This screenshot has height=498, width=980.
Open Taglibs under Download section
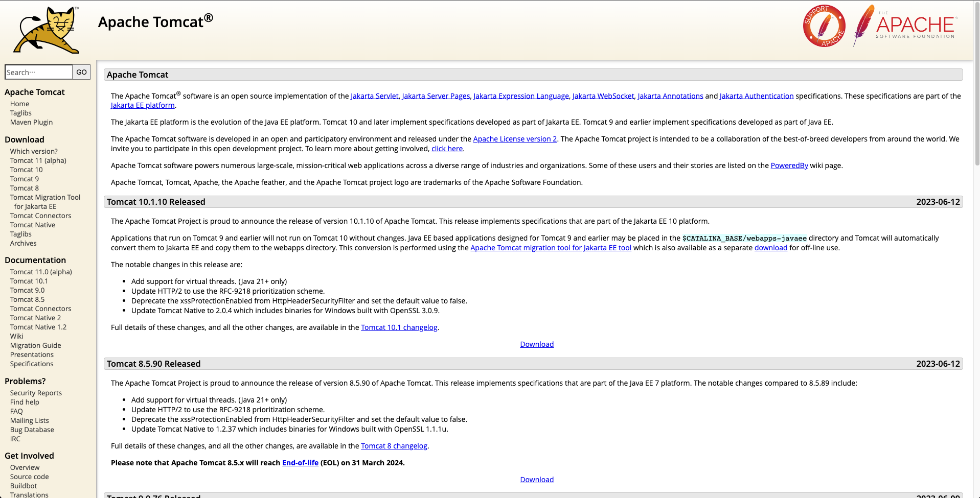point(21,234)
